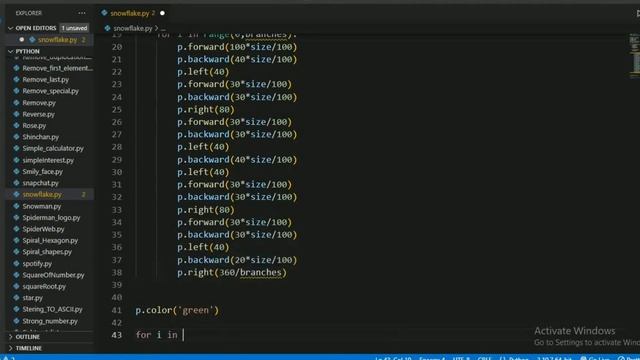
Task: Click Python icon next to Remove_last.py
Action: coord(17,80)
